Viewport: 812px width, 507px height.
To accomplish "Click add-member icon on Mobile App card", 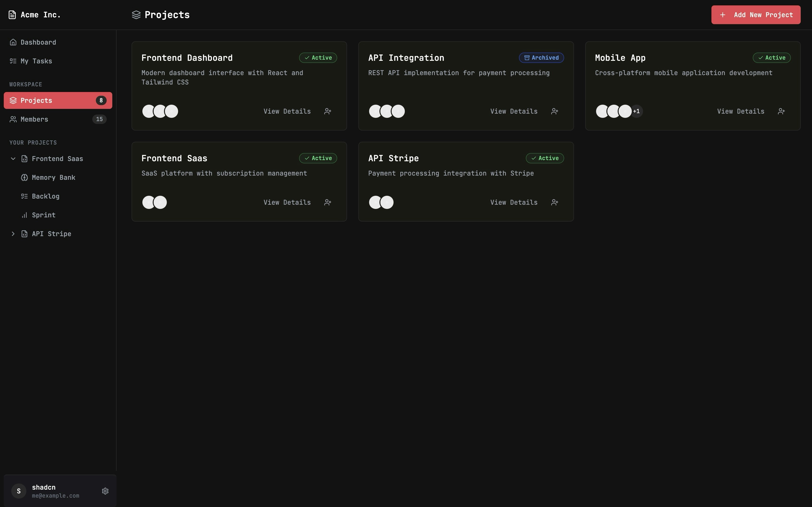I will (x=781, y=111).
